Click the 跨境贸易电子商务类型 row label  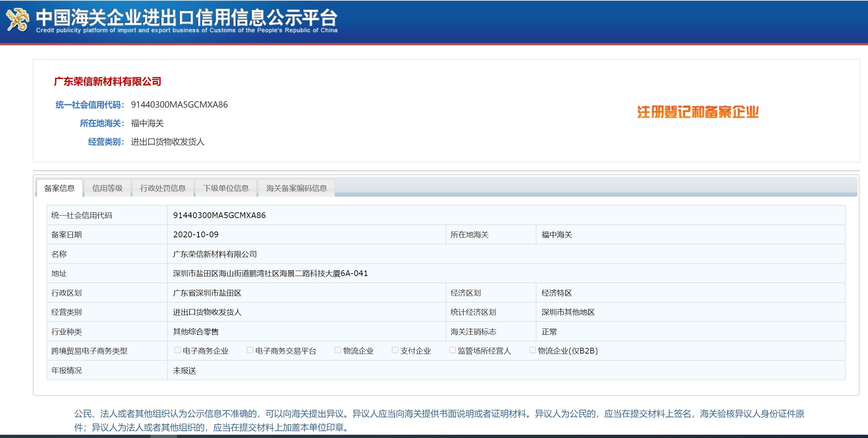89,351
